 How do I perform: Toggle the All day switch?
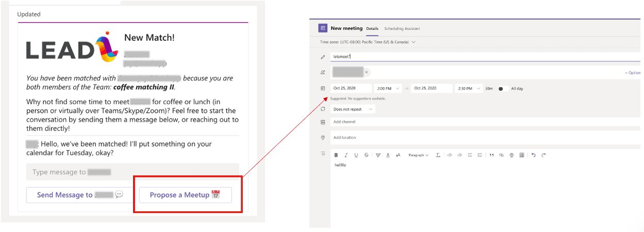[x=503, y=89]
